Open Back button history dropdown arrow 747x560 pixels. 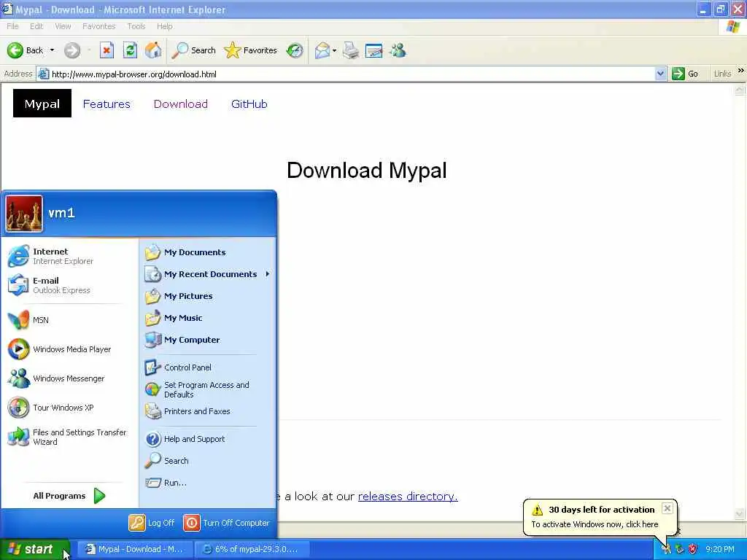[x=52, y=50]
